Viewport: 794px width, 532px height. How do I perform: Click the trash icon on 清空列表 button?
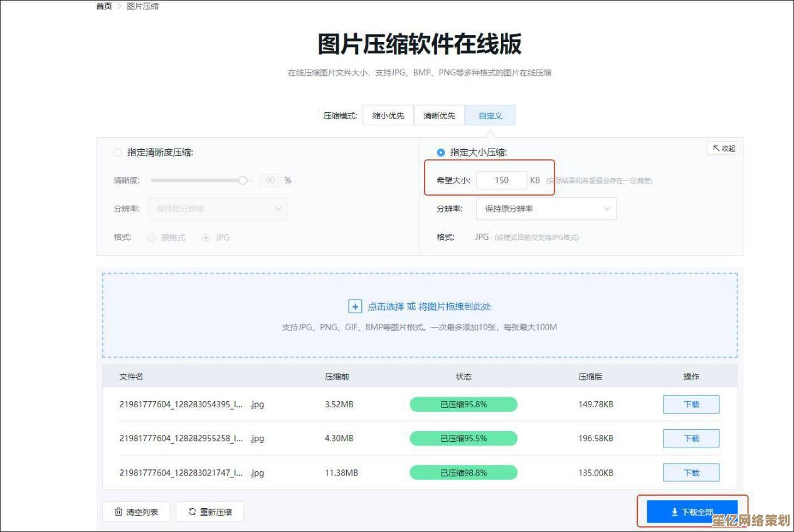119,511
